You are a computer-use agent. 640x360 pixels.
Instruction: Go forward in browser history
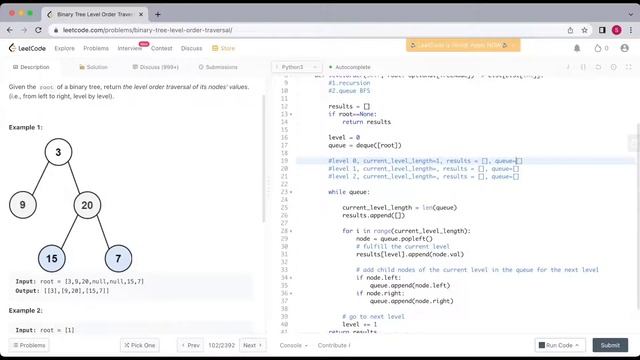coord(24,30)
